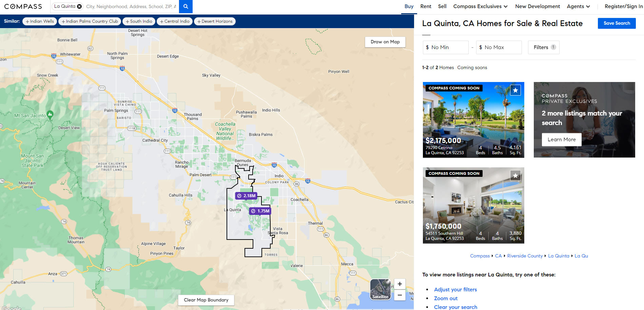The width and height of the screenshot is (644, 310).
Task: Open the Sell menu item
Action: tap(442, 6)
